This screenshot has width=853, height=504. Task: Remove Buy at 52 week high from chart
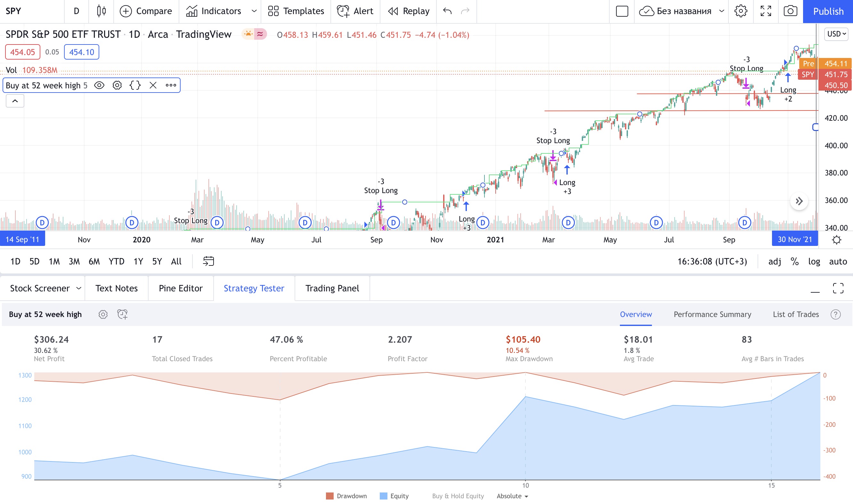(153, 85)
